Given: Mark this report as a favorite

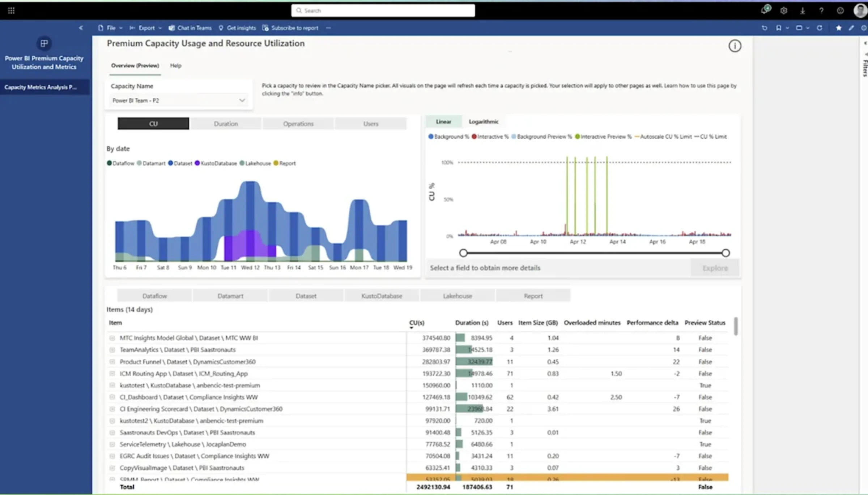Looking at the screenshot, I should point(838,28).
